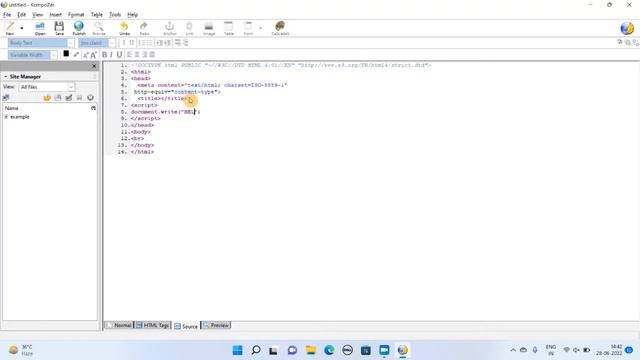Decrease font size with small A icon

point(86,55)
